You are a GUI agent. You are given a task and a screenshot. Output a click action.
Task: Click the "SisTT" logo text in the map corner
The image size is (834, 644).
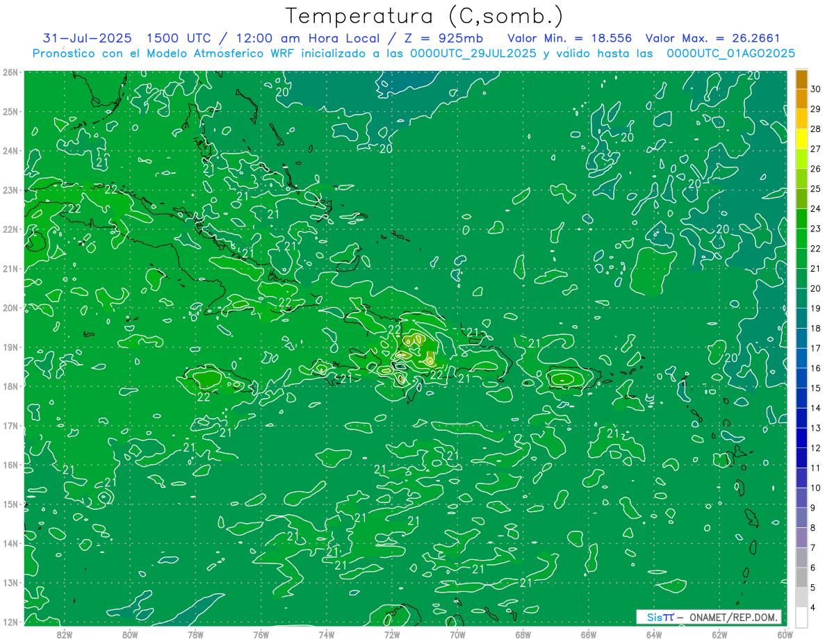[660, 617]
